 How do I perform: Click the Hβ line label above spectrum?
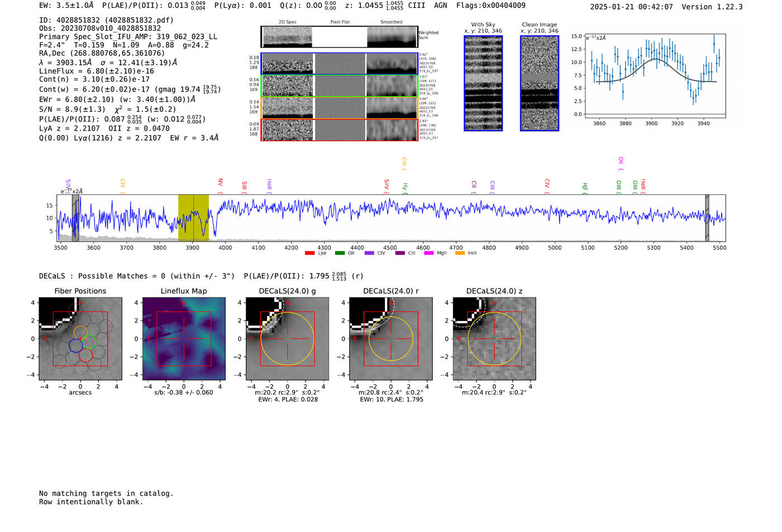pos(585,188)
